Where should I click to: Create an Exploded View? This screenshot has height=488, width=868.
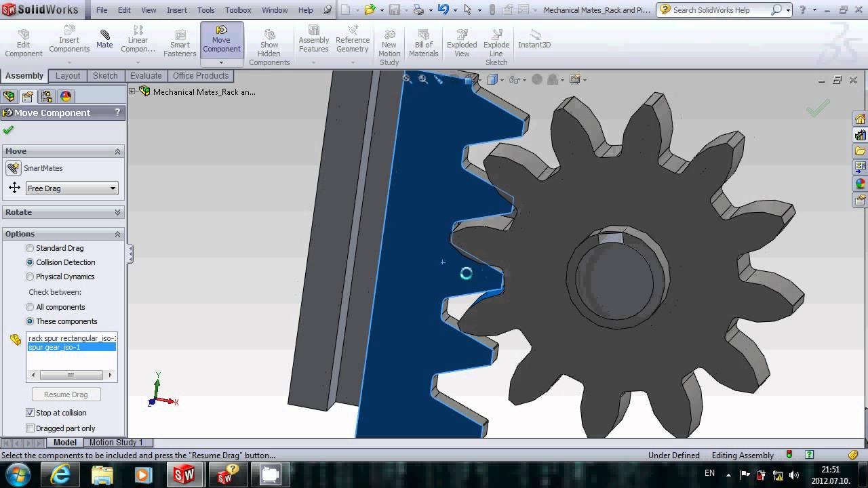462,43
